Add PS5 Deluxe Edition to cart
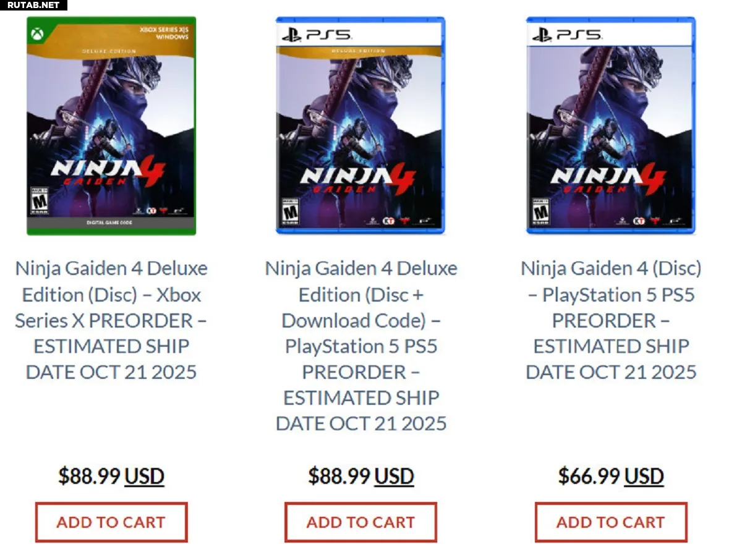Viewport: 742px width, 560px height. 360,522
